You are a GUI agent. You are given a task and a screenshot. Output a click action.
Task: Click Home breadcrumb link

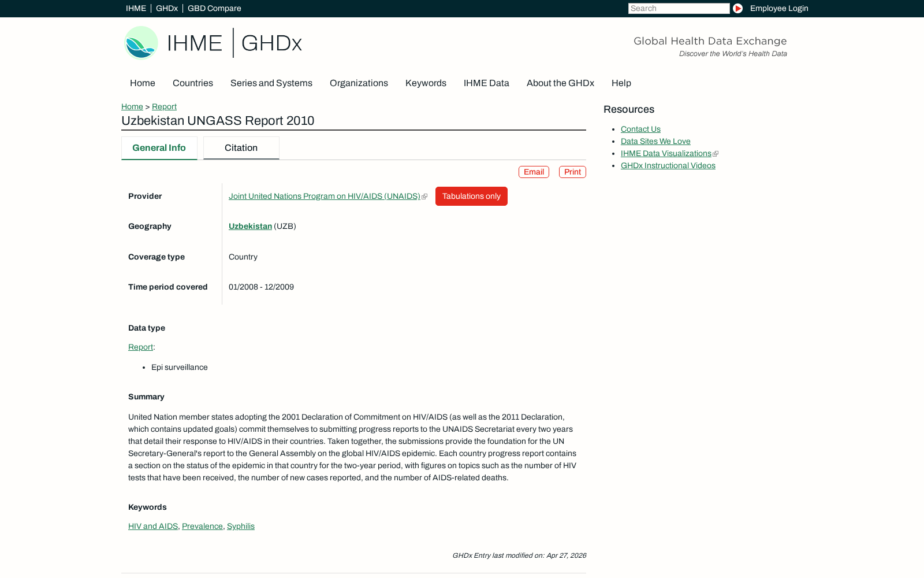(132, 106)
